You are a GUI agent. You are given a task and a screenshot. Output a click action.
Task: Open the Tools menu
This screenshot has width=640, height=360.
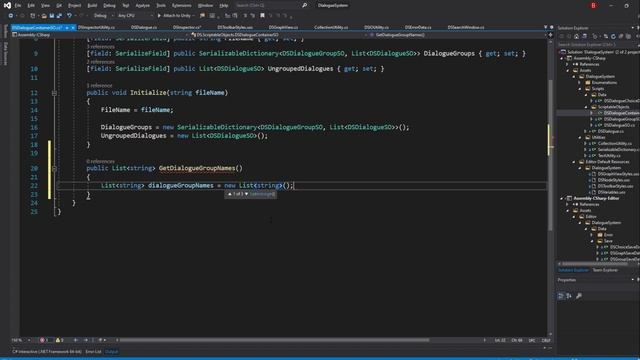(161, 5)
